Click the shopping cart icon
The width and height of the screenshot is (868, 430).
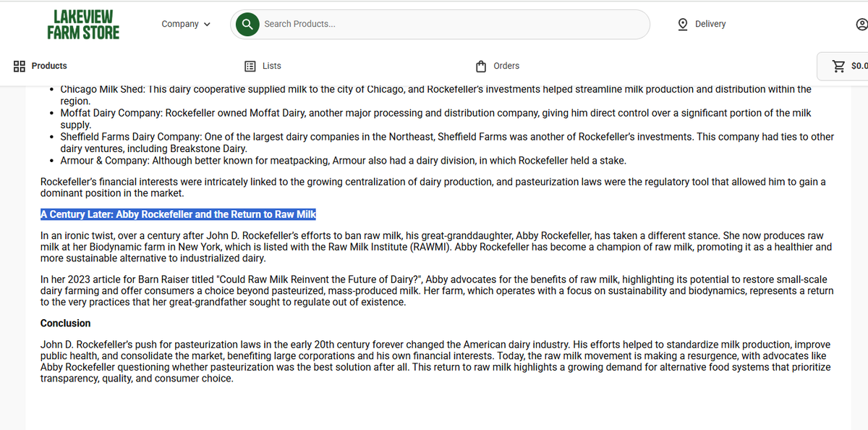pos(838,66)
